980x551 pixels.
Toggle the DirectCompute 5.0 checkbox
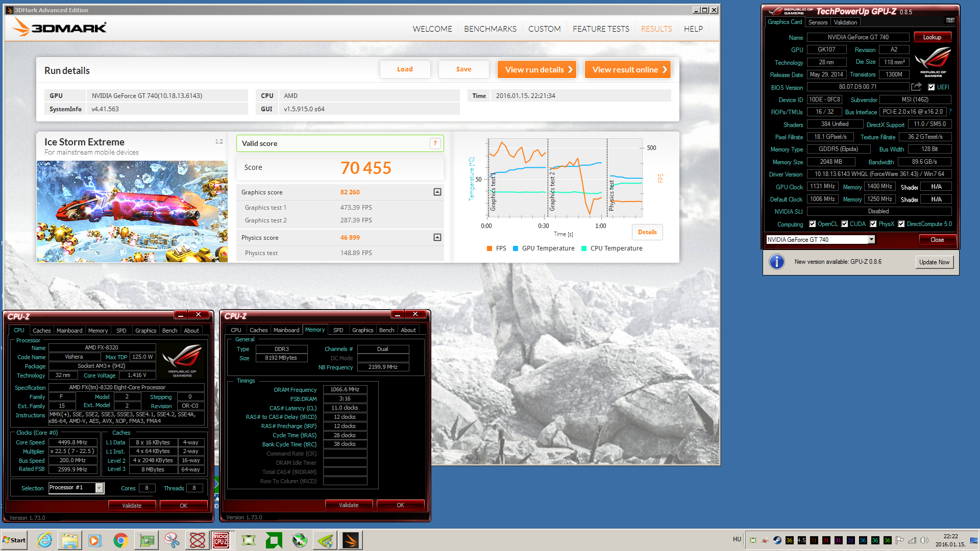[x=901, y=224]
